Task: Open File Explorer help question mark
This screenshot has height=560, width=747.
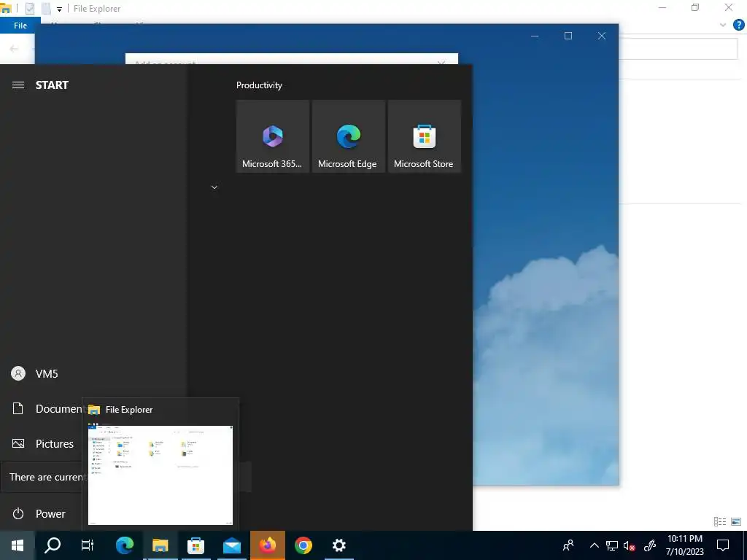Action: tap(738, 26)
